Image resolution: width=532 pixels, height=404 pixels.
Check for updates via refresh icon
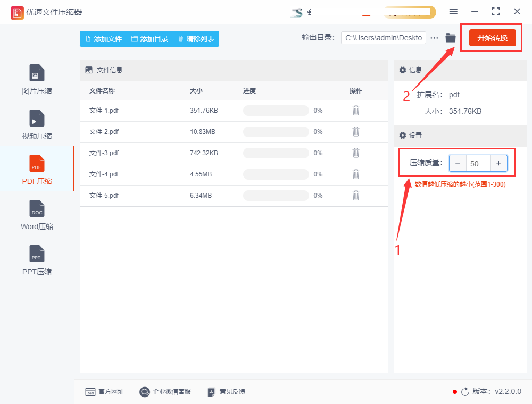[x=465, y=392]
